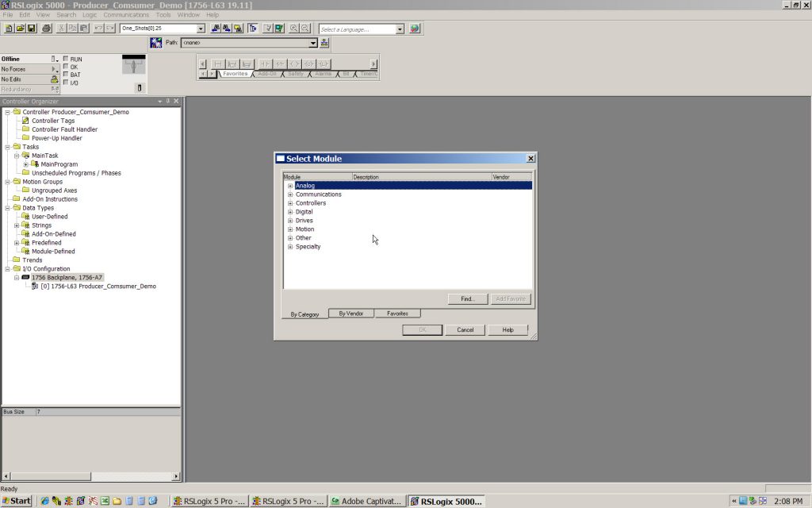812x508 pixels.
Task: Open the Select a Language dropdown
Action: (x=400, y=29)
